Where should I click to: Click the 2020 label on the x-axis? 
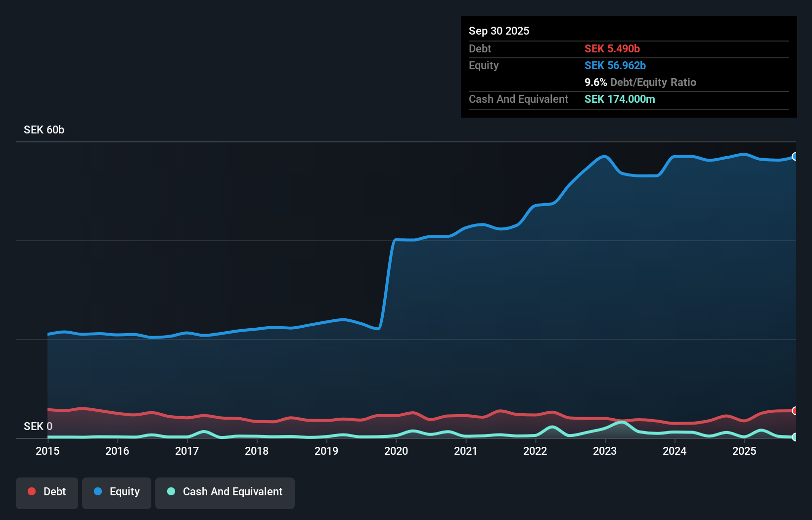tap(396, 451)
